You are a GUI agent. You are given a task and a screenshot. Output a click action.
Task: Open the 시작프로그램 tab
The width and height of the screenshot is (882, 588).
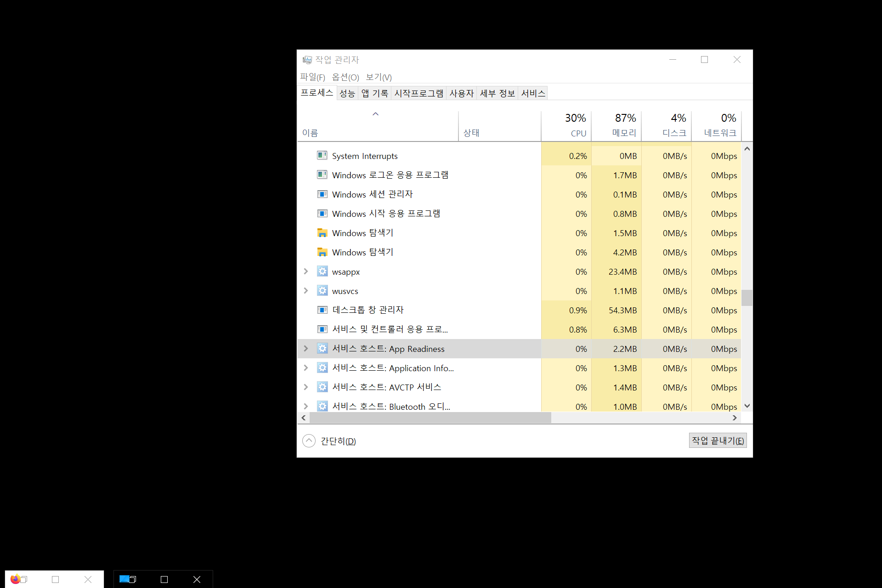418,93
